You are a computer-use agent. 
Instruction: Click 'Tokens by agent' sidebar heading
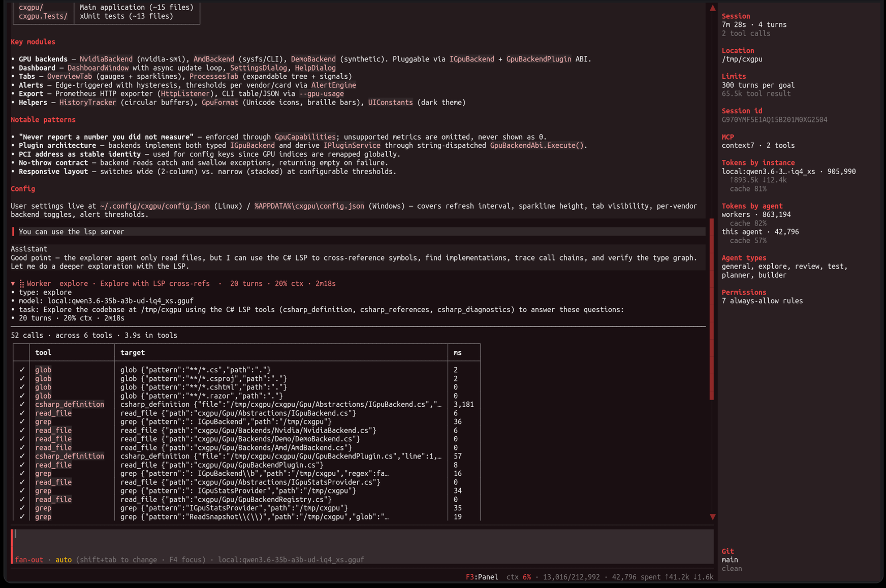[x=752, y=206]
